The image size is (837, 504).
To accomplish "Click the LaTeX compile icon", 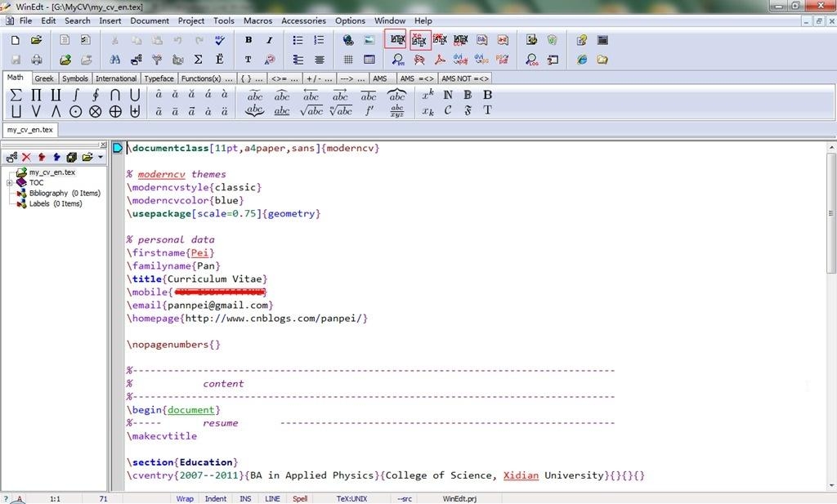I will [x=396, y=39].
